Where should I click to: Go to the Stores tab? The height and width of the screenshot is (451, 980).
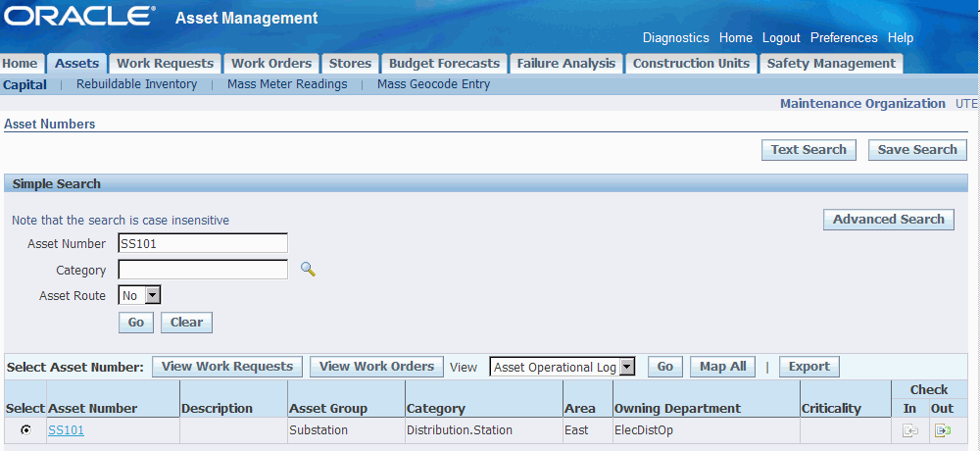tap(350, 63)
